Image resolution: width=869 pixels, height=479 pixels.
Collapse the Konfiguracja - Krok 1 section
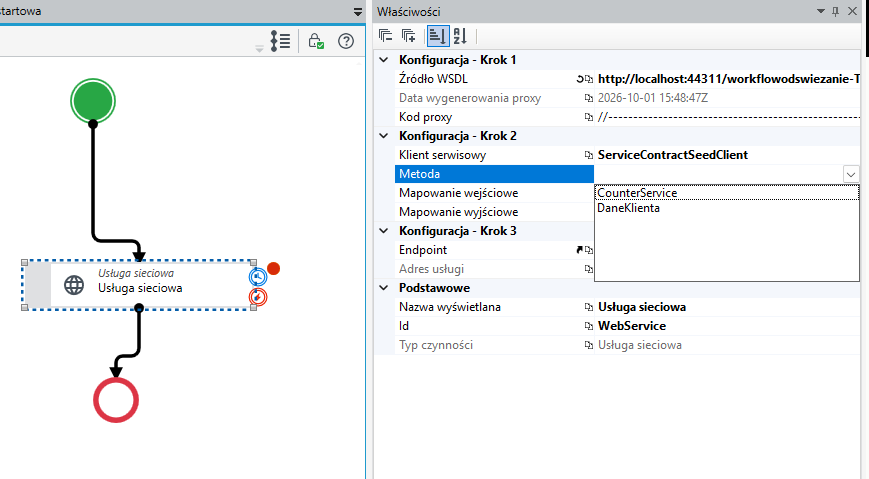click(x=384, y=60)
